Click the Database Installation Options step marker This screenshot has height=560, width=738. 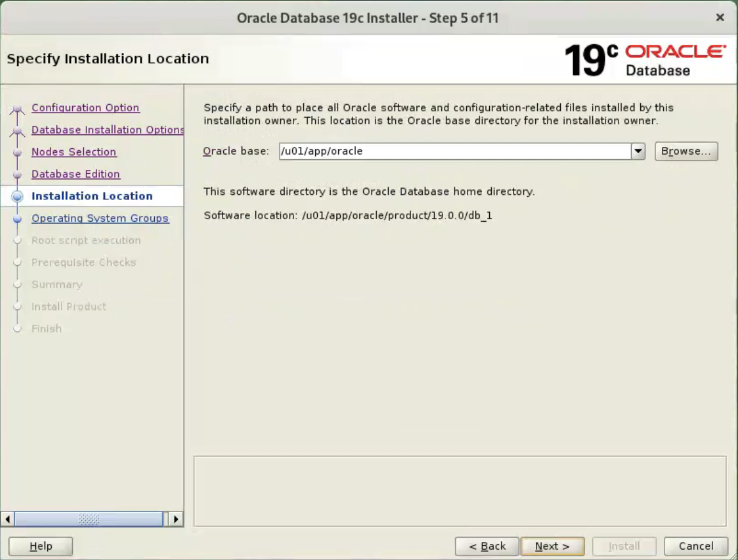coord(17,132)
